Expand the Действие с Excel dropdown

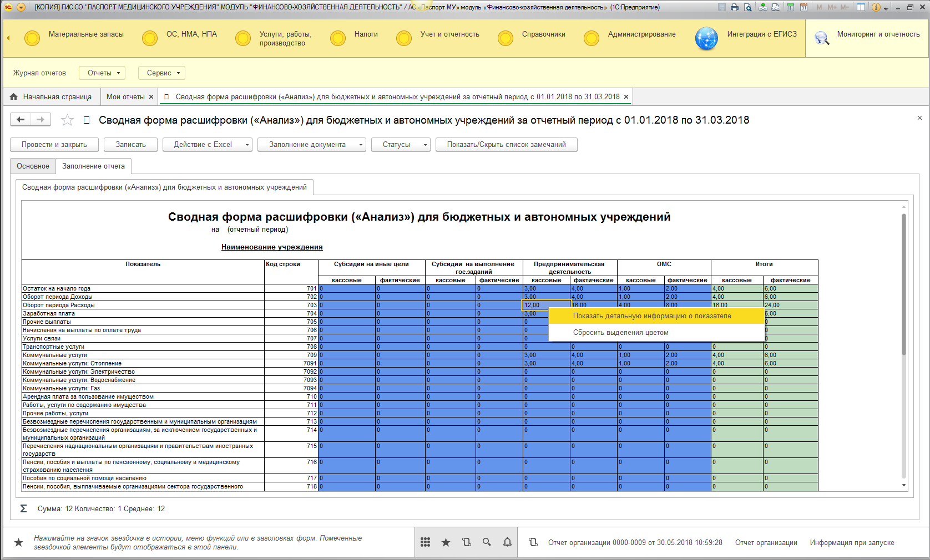pyautogui.click(x=207, y=145)
